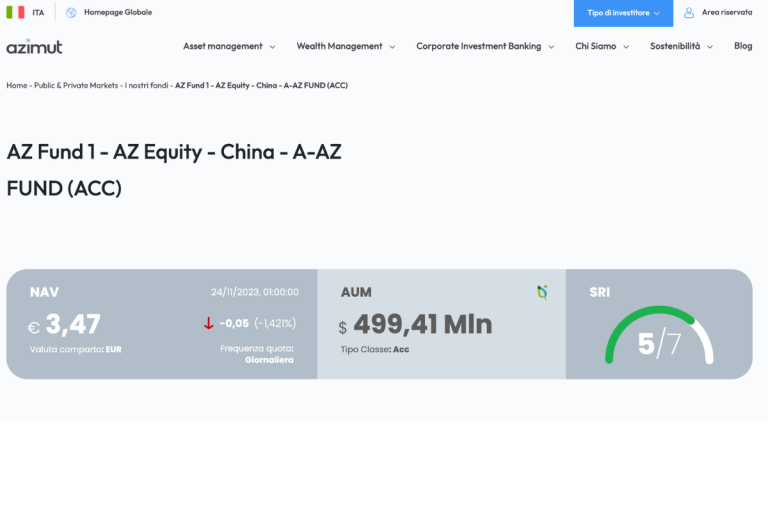768x512 pixels.
Task: Click the Tipo Classe: Acc label
Action: click(x=375, y=349)
